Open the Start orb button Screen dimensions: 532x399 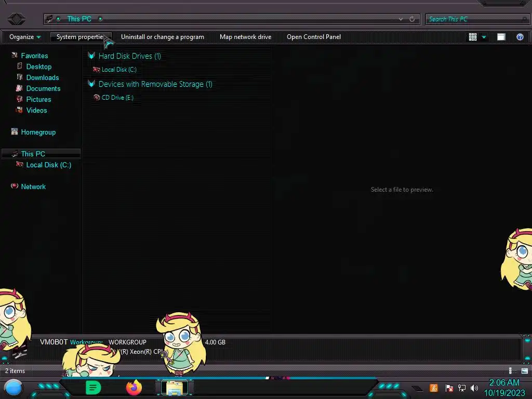pos(14,389)
